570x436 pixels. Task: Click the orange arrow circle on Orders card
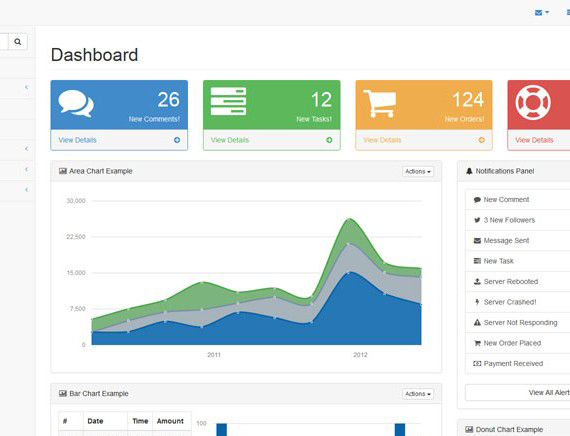(x=482, y=140)
